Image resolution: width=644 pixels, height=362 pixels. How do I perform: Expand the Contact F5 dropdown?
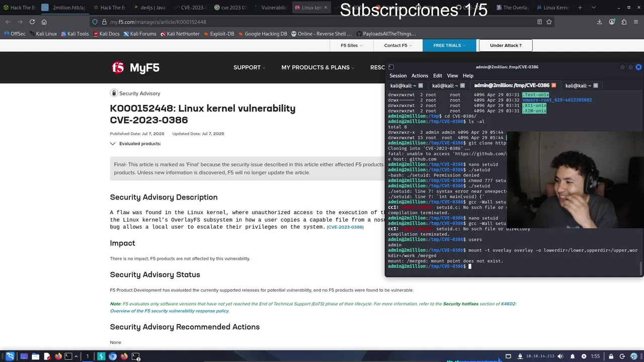(x=398, y=45)
